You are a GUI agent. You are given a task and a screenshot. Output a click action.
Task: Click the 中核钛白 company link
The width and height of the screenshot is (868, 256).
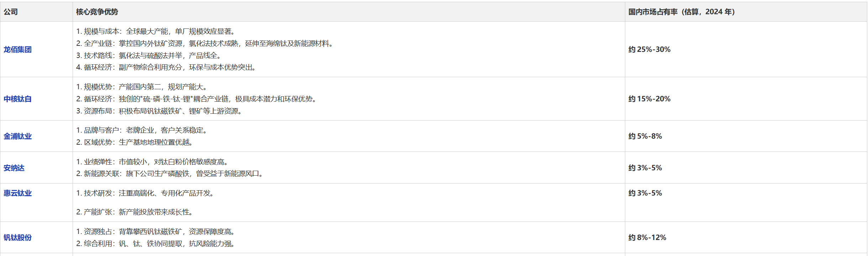pyautogui.click(x=17, y=99)
